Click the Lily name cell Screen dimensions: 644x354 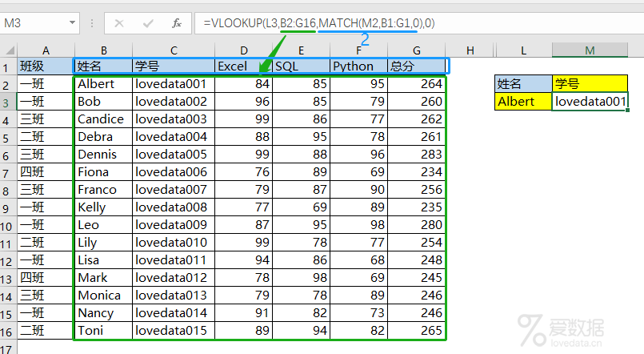coord(103,243)
